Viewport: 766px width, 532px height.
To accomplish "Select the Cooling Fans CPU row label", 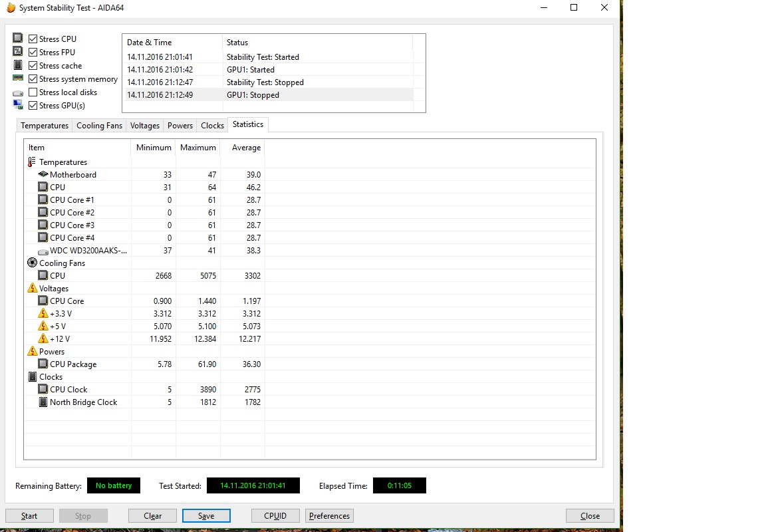I will tap(57, 275).
